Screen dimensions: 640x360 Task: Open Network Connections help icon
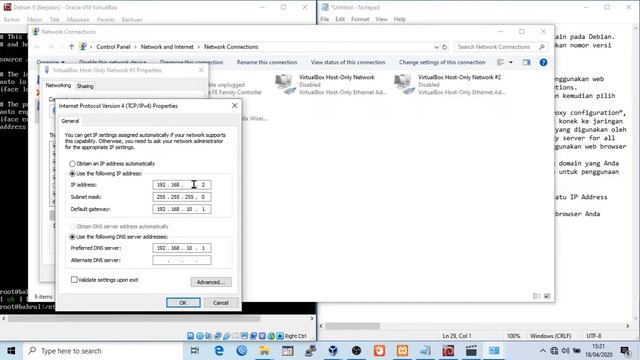click(x=543, y=62)
